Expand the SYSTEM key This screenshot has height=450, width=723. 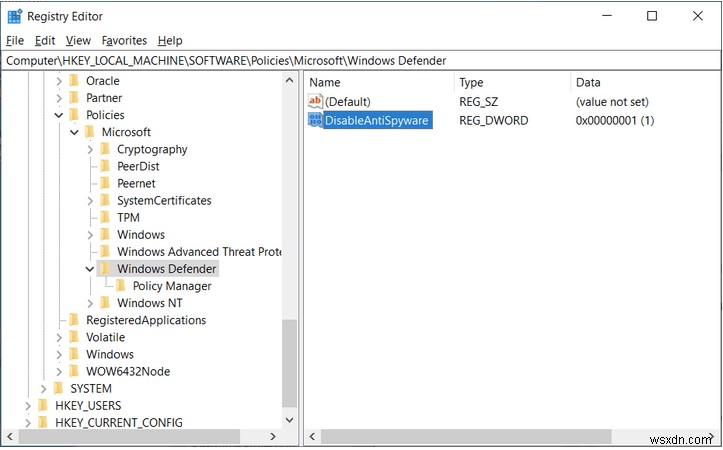43,388
